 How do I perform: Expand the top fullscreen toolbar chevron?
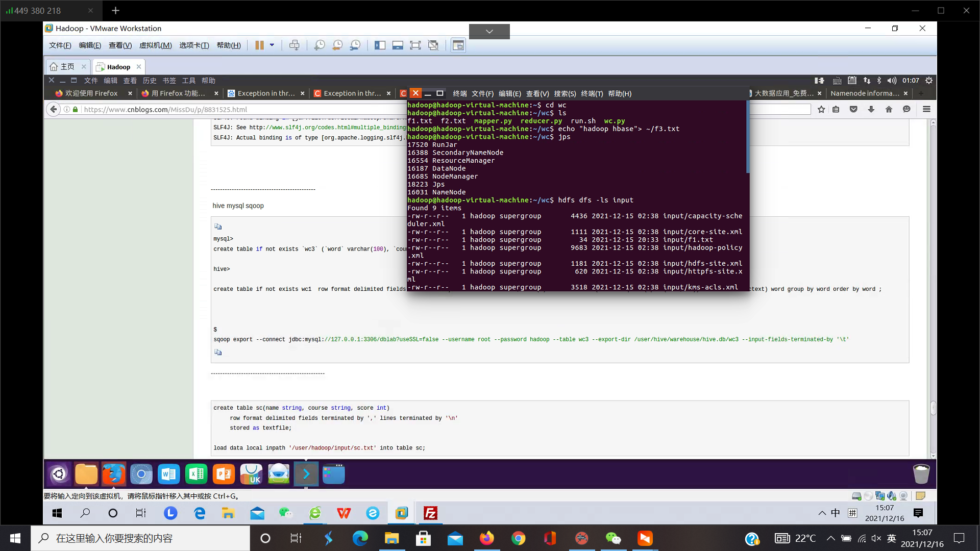click(x=489, y=32)
